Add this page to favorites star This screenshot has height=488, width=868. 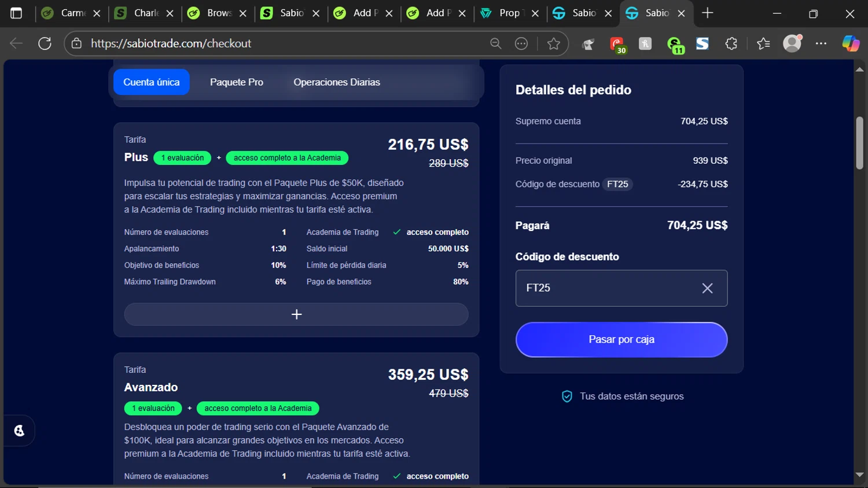554,43
